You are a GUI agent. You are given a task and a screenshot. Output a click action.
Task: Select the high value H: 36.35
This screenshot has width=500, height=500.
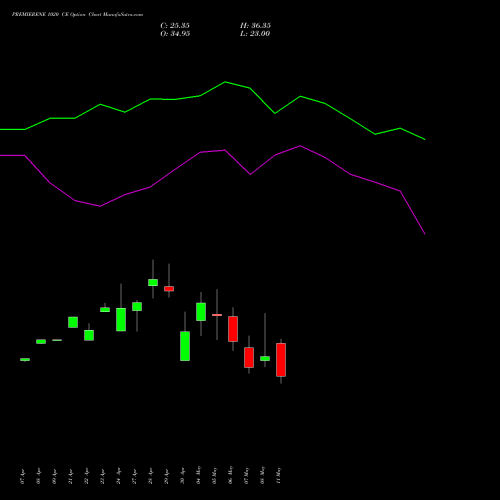[x=255, y=26]
